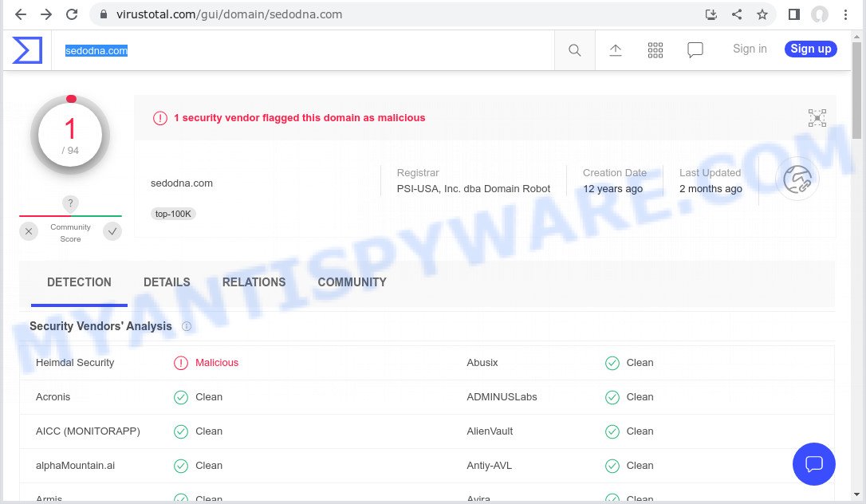This screenshot has height=504, width=866.
Task: Vote domain as malicious with X button
Action: (29, 231)
